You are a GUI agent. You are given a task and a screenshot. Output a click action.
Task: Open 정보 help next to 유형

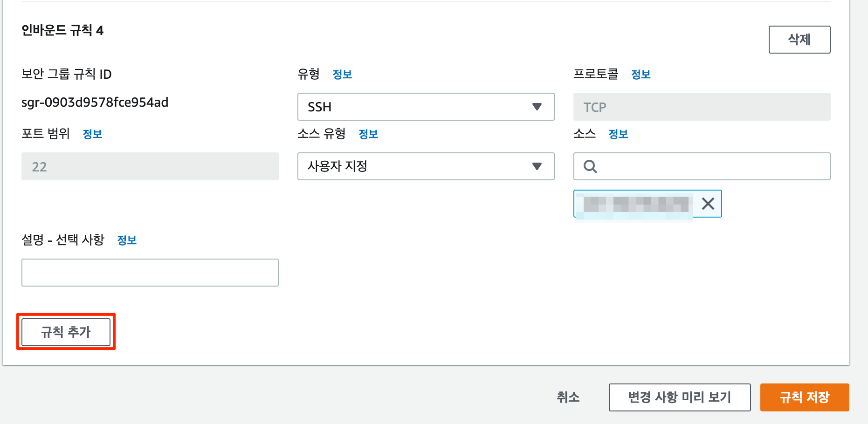[x=343, y=74]
